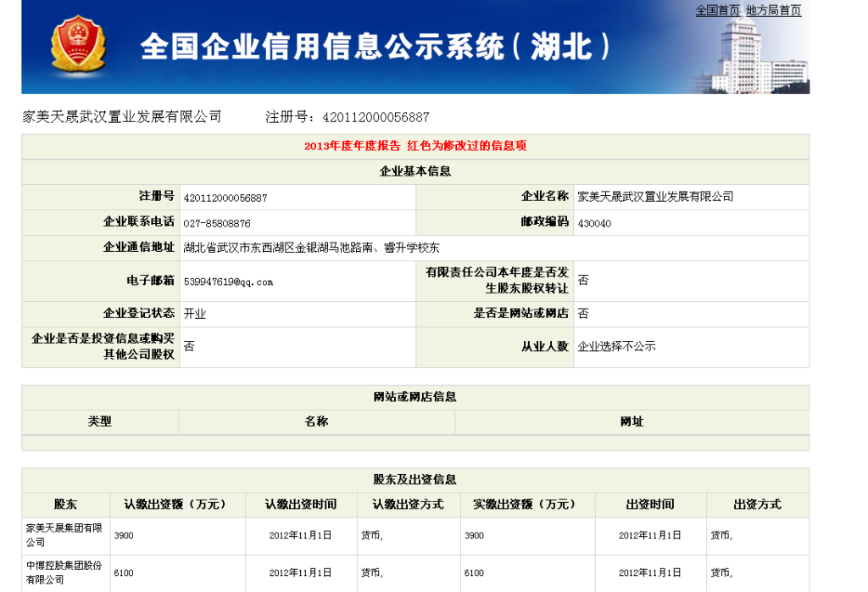Click the 是否是网站或网店 value 否

point(583,314)
